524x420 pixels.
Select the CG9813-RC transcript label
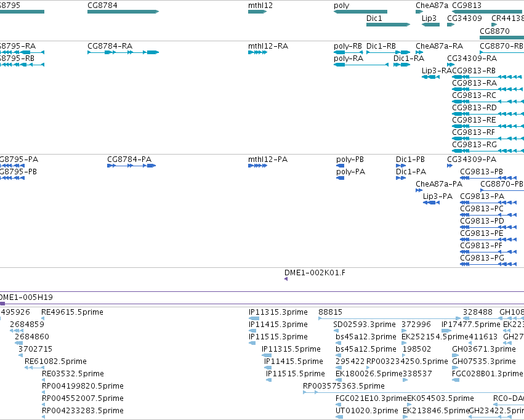click(x=474, y=95)
